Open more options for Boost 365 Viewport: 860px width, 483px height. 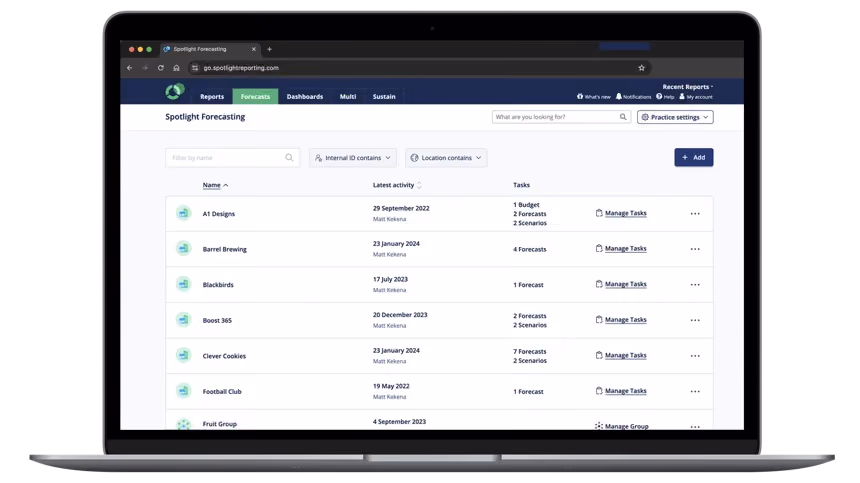pos(695,320)
